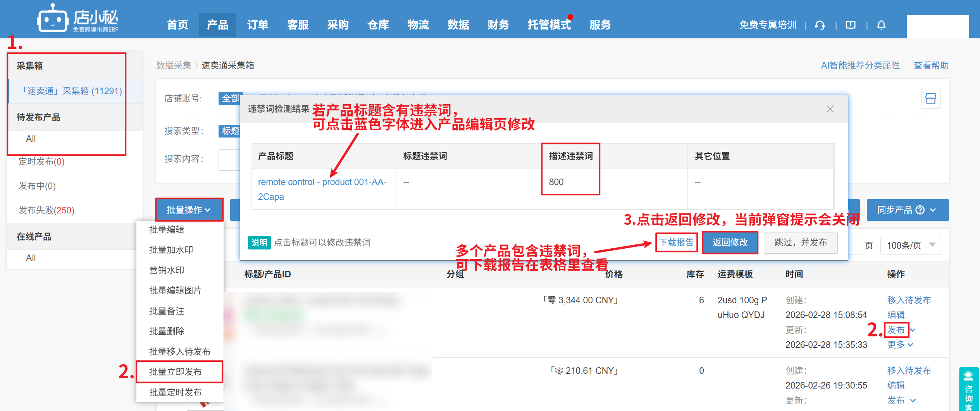
Task: Click the notification bell icon
Action: tap(881, 25)
